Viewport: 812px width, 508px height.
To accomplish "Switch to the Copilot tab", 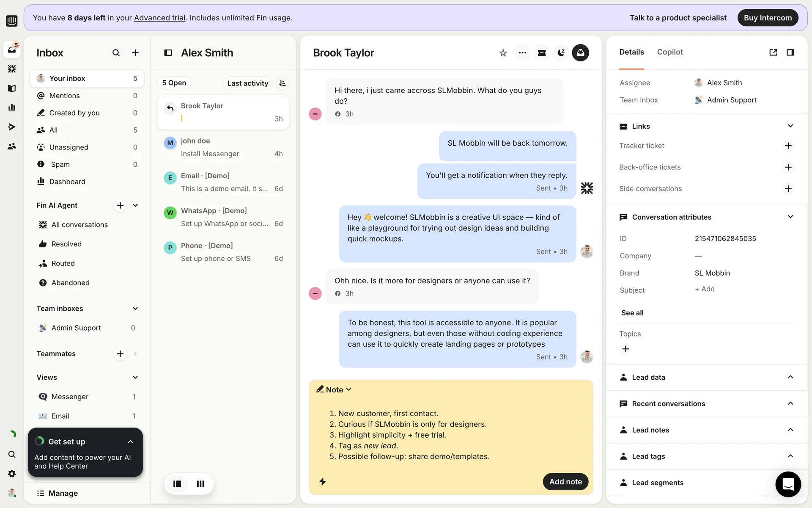I will [x=669, y=52].
